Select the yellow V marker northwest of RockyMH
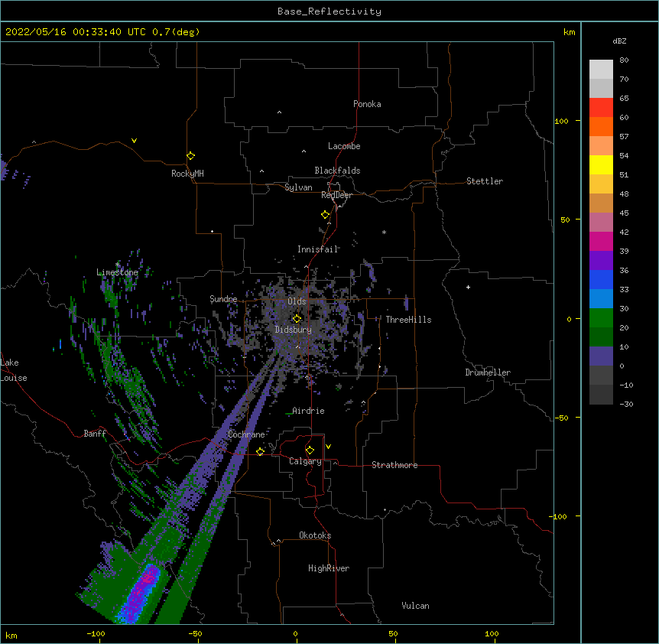659x644 pixels. [x=134, y=141]
